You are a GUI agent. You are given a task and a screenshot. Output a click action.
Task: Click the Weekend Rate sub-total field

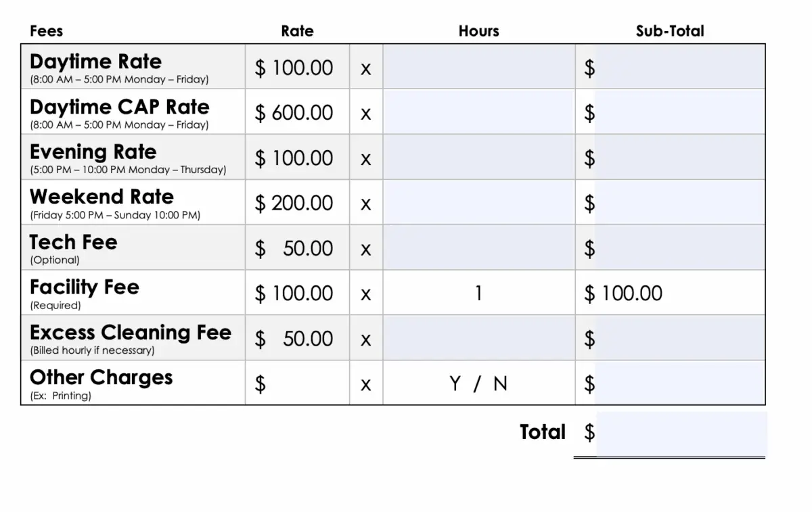tap(679, 202)
